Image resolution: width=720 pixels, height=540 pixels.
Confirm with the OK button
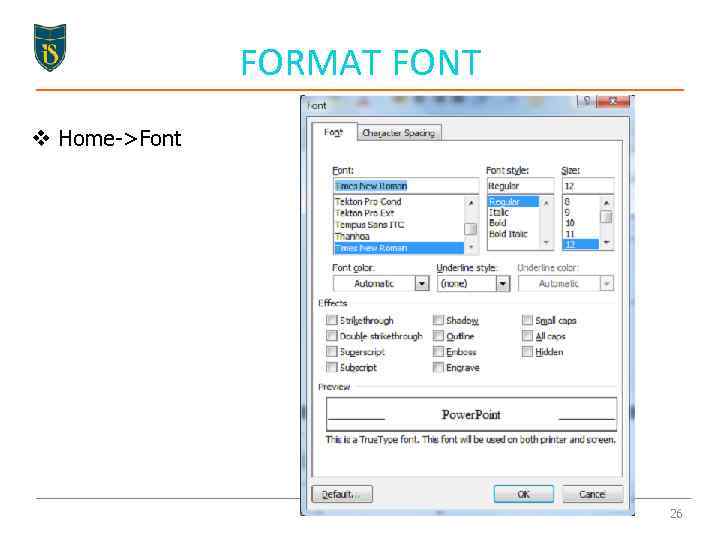[523, 494]
